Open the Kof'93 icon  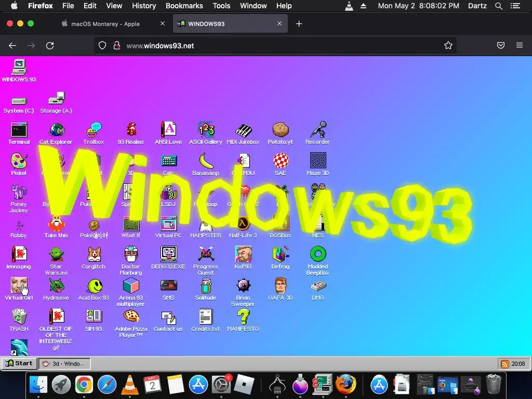point(243,255)
